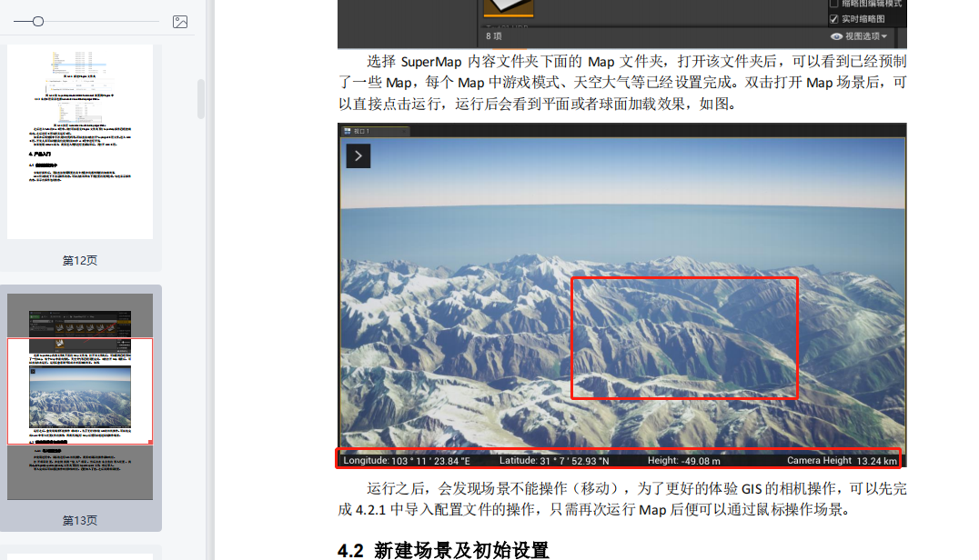Click the thumbnail size slider handle
Viewport: 979px width, 560px height.
(x=38, y=22)
